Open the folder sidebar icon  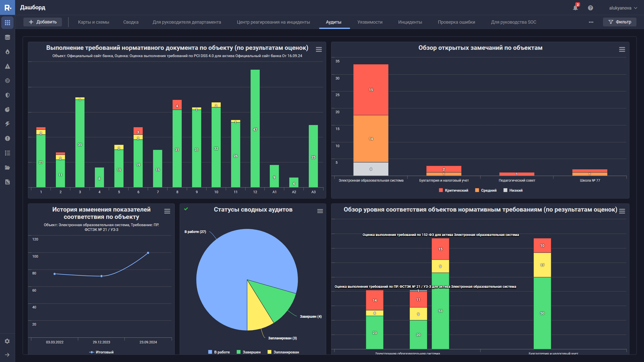tap(7, 168)
